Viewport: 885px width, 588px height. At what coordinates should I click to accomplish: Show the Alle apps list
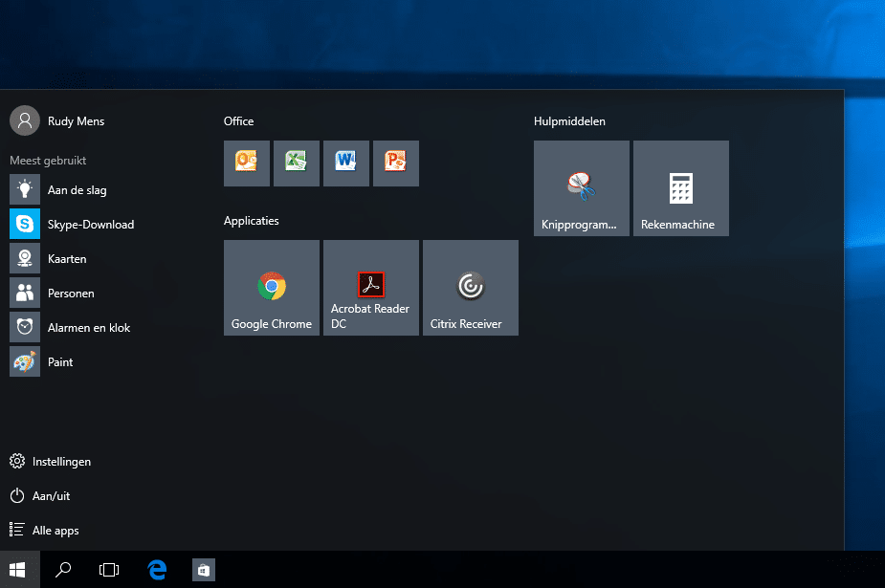(x=44, y=530)
